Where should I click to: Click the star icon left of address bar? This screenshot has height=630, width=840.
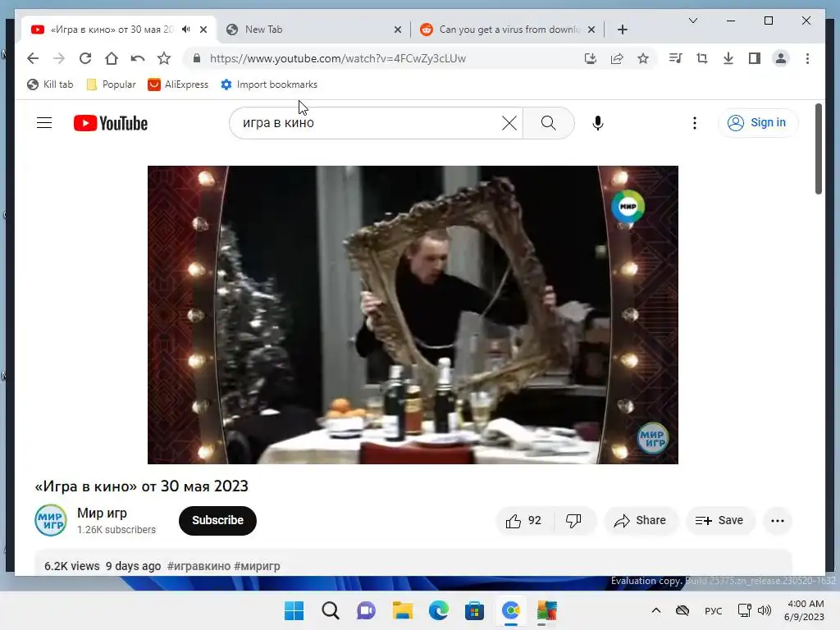[164, 58]
